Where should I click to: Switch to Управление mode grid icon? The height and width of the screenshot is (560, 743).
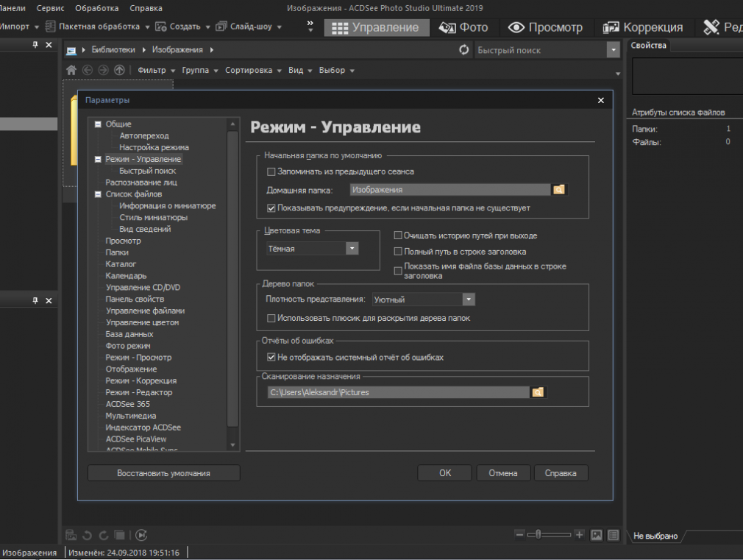[340, 28]
